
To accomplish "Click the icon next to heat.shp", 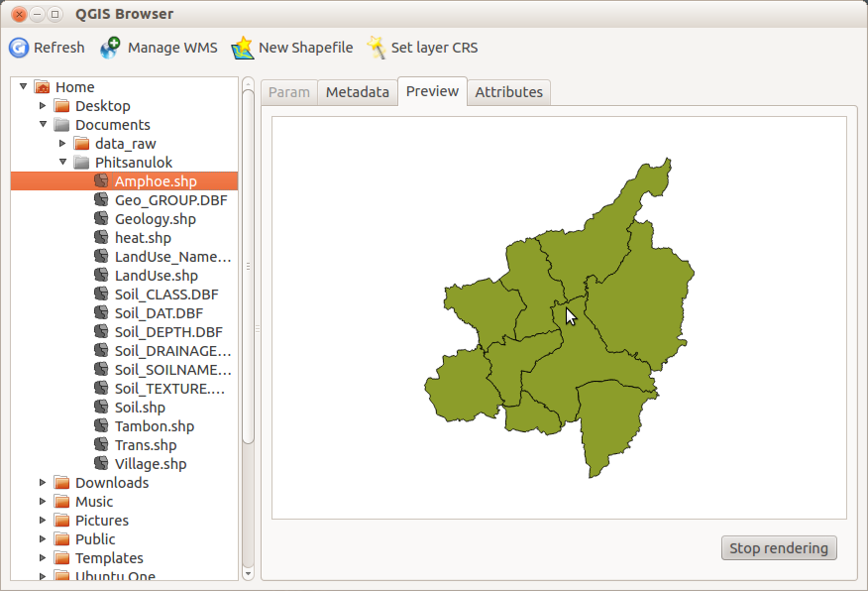I will point(100,237).
